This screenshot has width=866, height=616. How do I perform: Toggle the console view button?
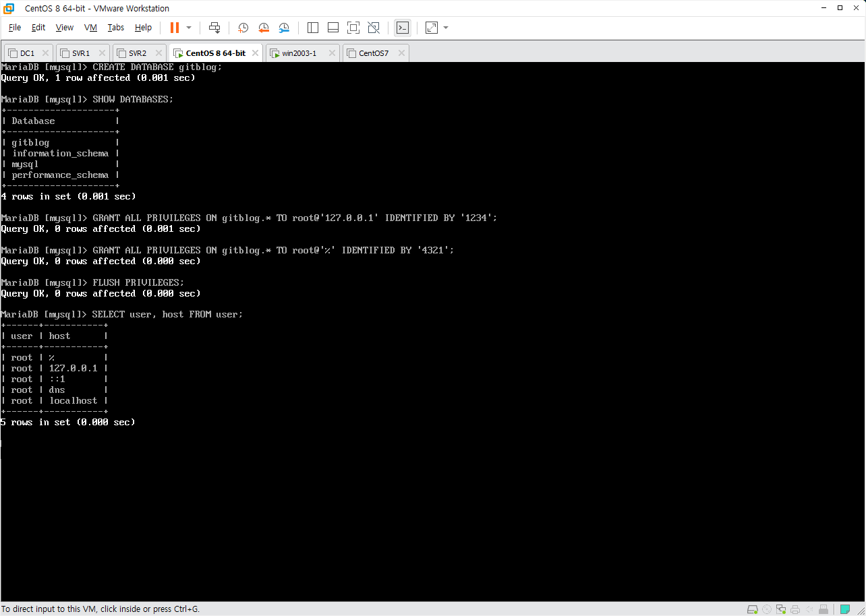pos(403,28)
